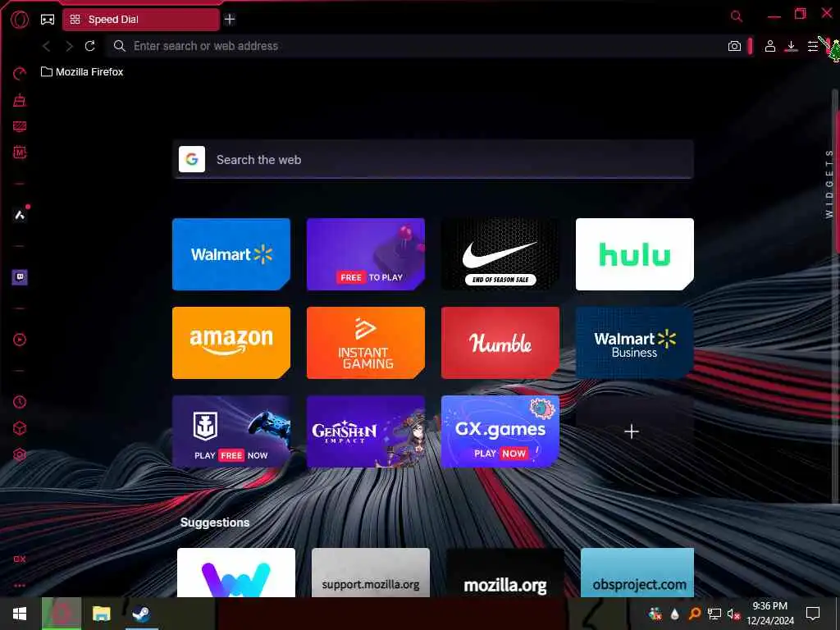Add a site with the plus tile
840x630 pixels.
634,431
